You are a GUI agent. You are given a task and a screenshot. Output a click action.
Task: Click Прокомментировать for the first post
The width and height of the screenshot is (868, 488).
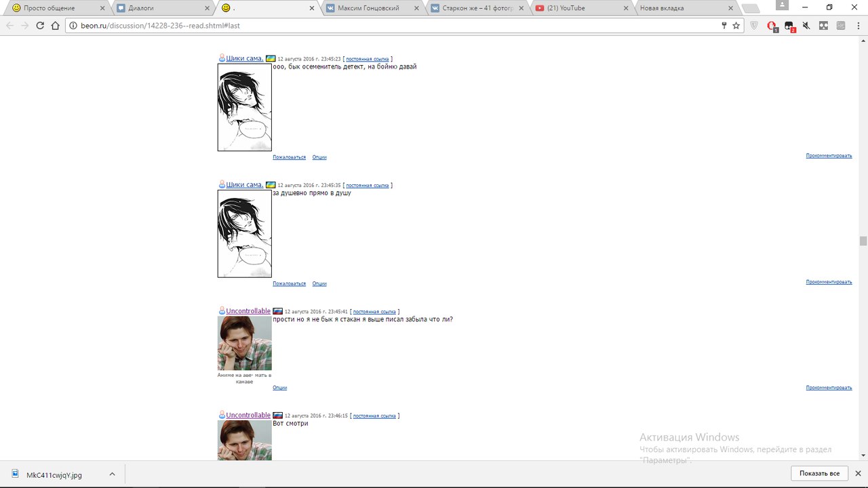coord(829,156)
